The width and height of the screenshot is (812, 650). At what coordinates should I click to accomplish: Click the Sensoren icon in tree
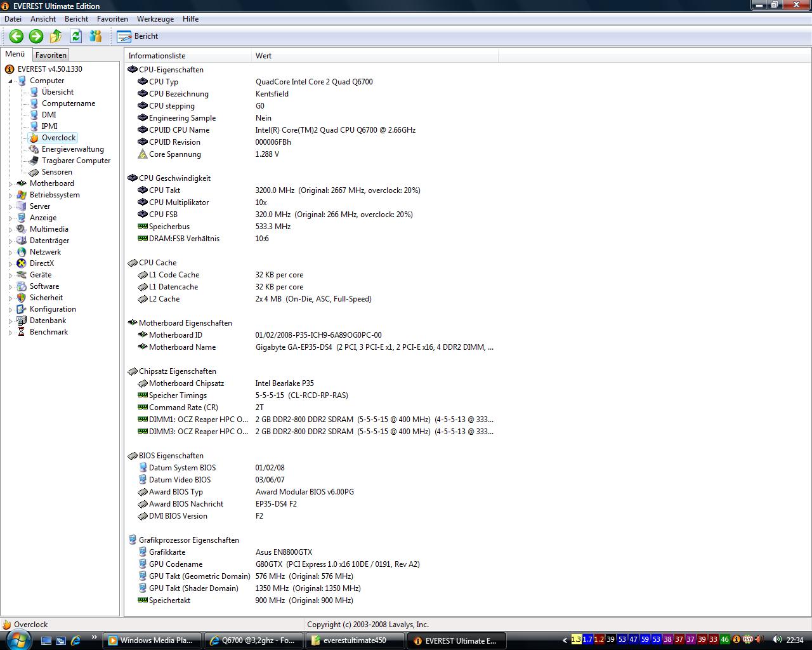click(x=34, y=172)
